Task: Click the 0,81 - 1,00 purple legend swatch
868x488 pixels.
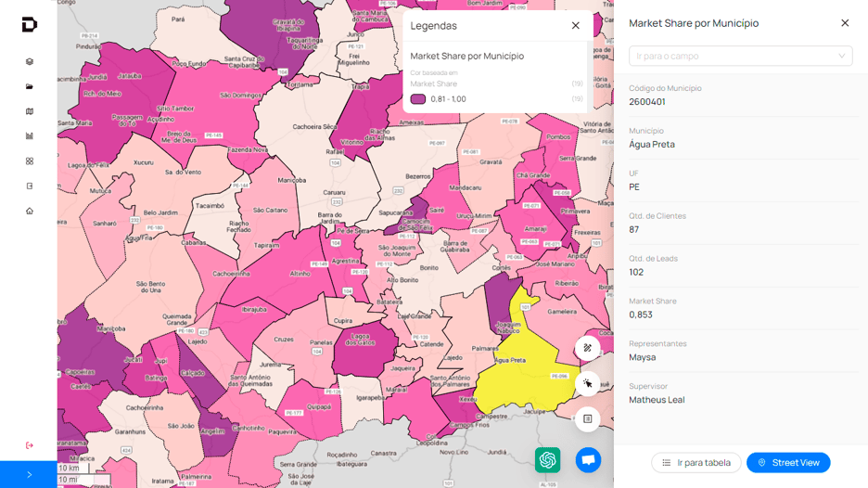Action: [418, 99]
